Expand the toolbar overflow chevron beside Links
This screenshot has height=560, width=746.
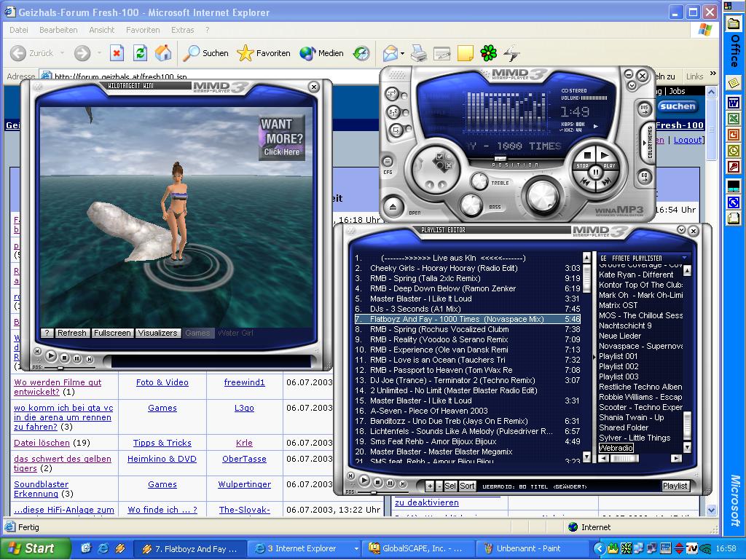pos(712,74)
